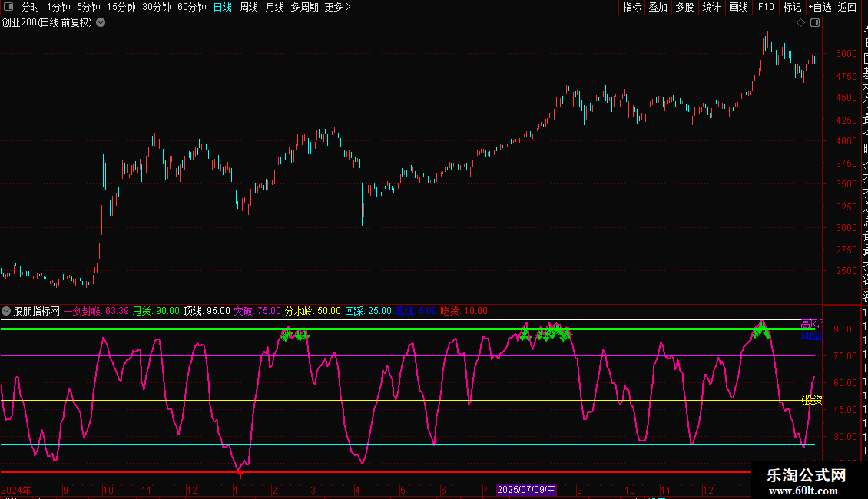Click the 叠加 overlay button

pyautogui.click(x=658, y=7)
